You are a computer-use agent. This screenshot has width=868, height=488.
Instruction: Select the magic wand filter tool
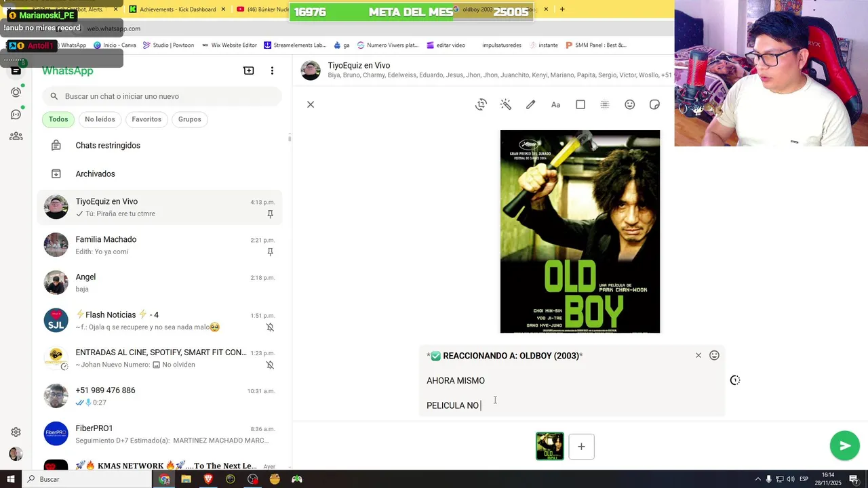pyautogui.click(x=506, y=104)
